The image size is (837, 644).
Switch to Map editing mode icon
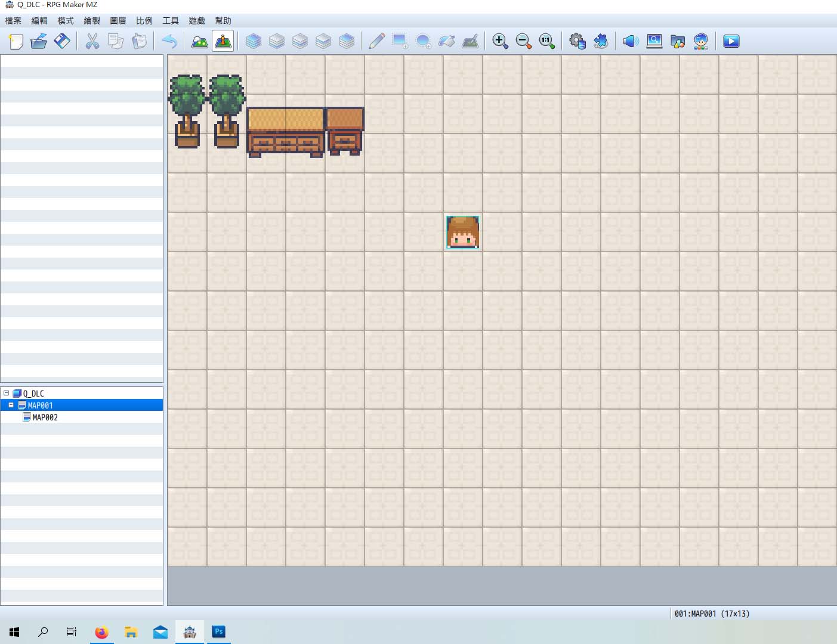199,41
